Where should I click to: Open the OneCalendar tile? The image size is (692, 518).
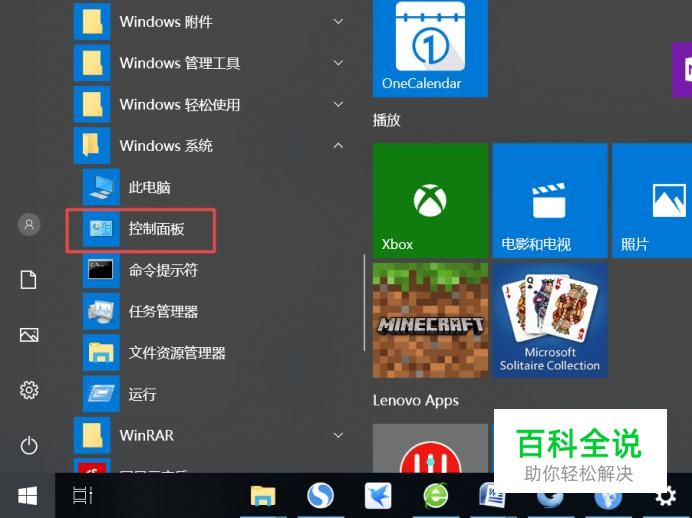(430, 48)
